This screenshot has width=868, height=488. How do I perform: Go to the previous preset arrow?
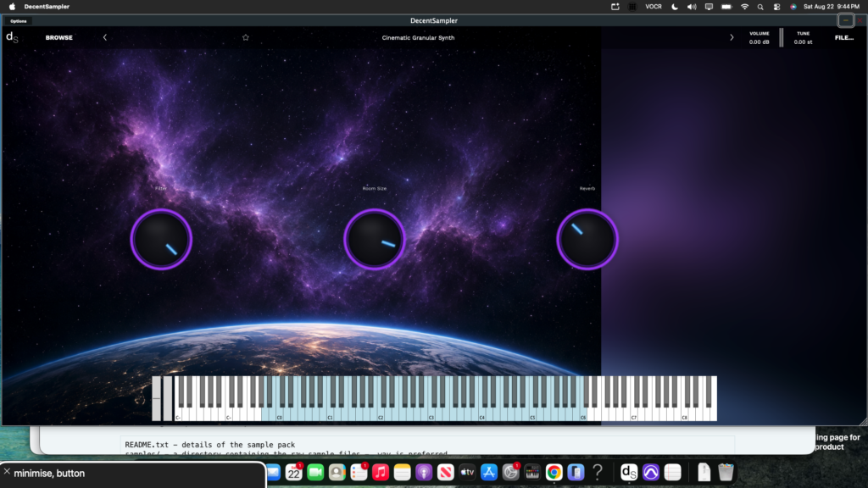coord(104,37)
